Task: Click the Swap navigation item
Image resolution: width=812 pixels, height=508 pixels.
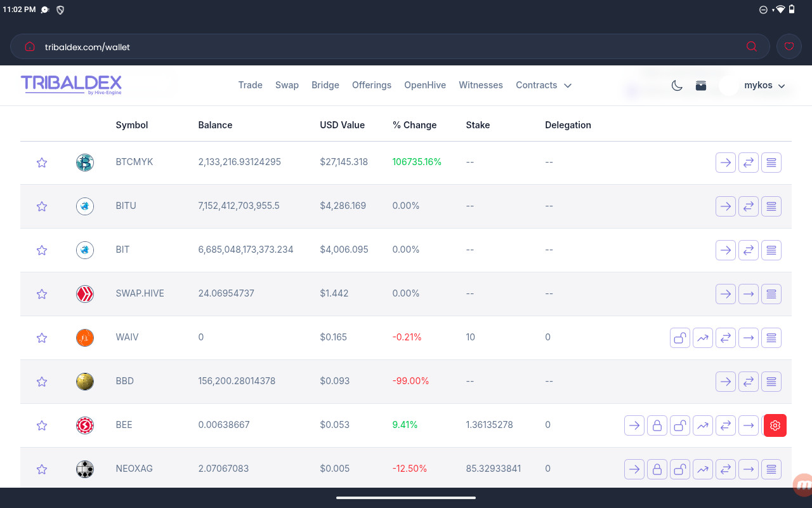Action: [x=287, y=85]
